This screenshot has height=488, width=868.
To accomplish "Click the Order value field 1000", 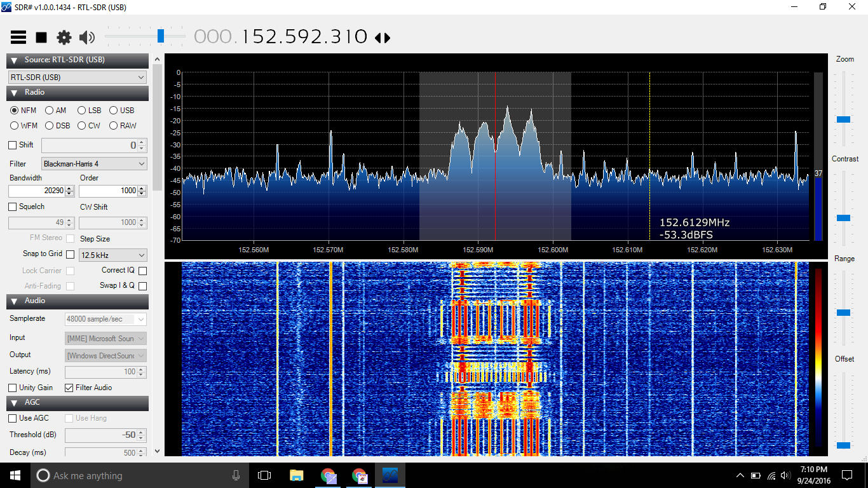I will tap(108, 191).
